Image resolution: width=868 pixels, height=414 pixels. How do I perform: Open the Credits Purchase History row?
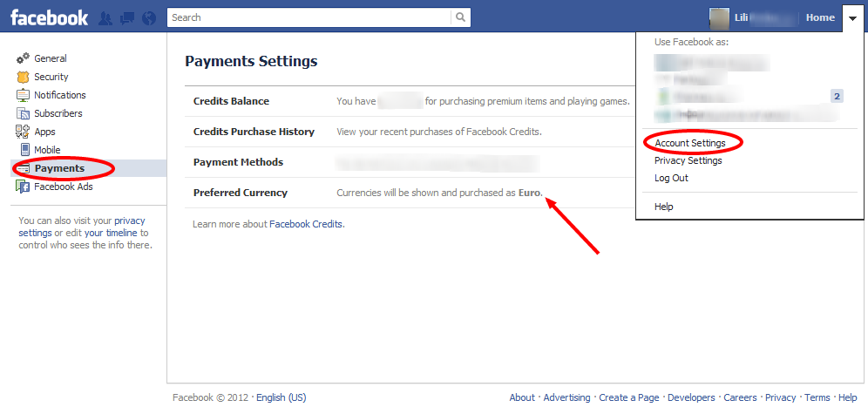pyautogui.click(x=410, y=132)
